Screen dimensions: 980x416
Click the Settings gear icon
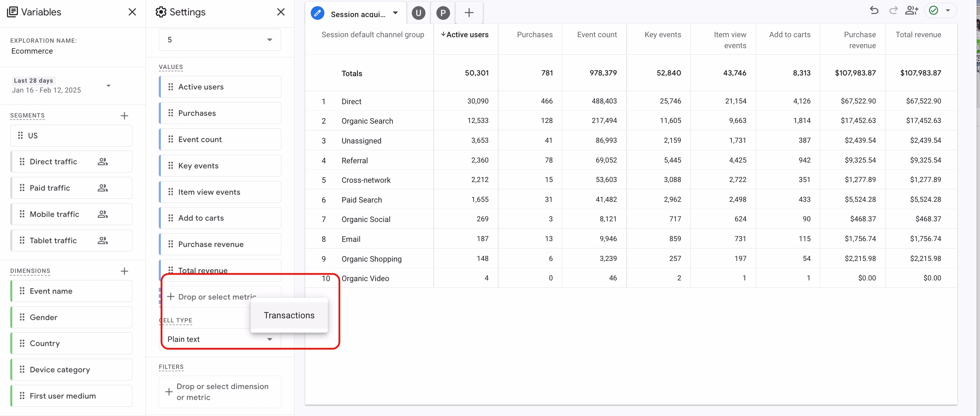point(161,12)
